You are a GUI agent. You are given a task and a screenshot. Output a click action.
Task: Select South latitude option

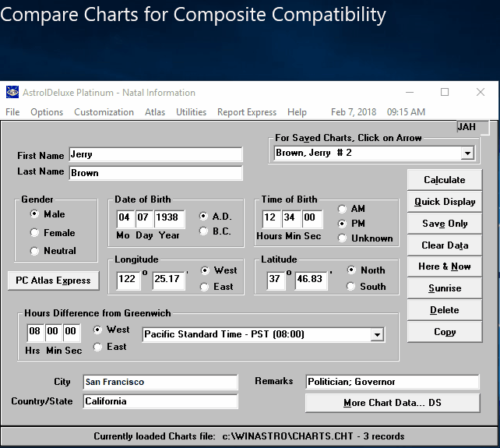click(x=351, y=287)
